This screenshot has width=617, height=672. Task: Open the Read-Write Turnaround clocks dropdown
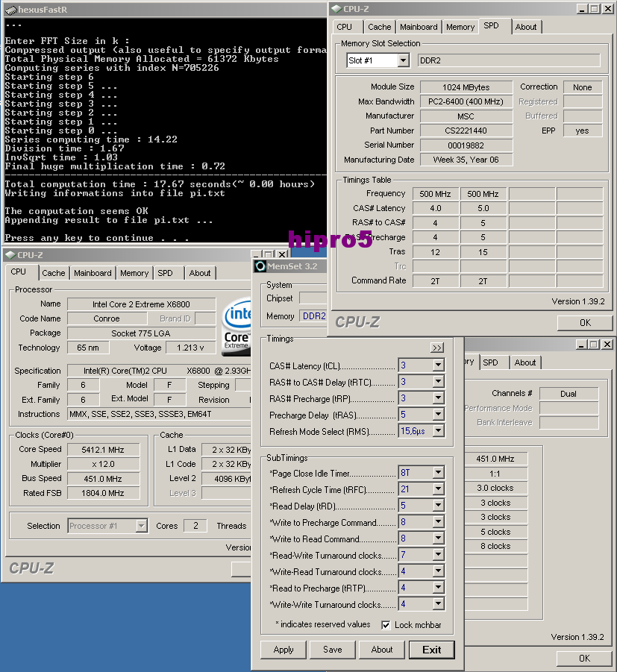point(438,555)
